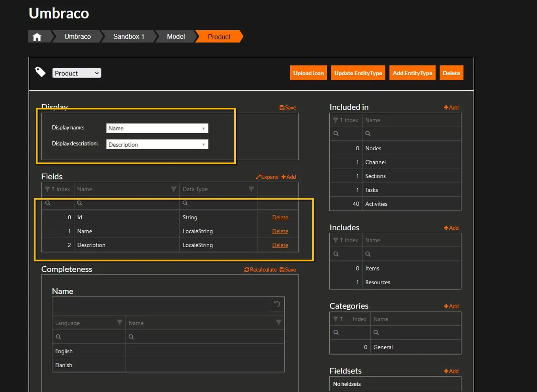Open the Fields Name column filter

point(173,189)
